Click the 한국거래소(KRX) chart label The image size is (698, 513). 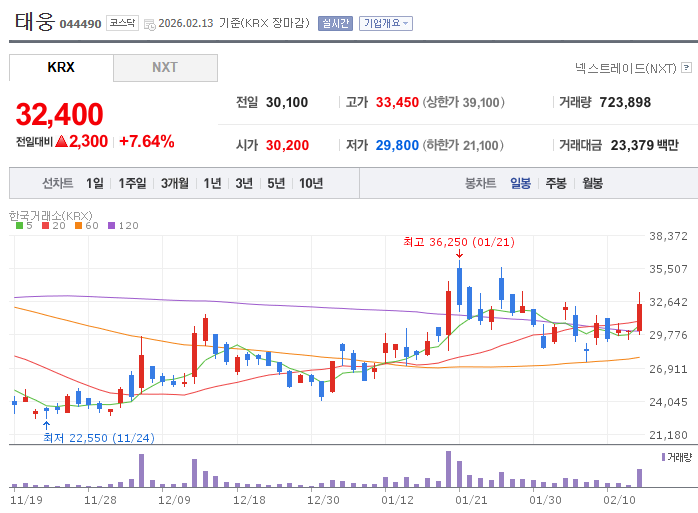point(51,216)
